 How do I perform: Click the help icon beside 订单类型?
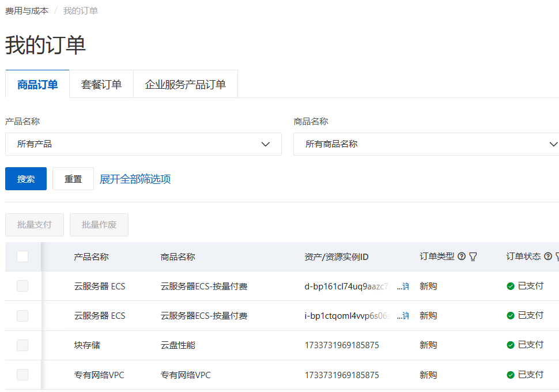[x=462, y=257]
